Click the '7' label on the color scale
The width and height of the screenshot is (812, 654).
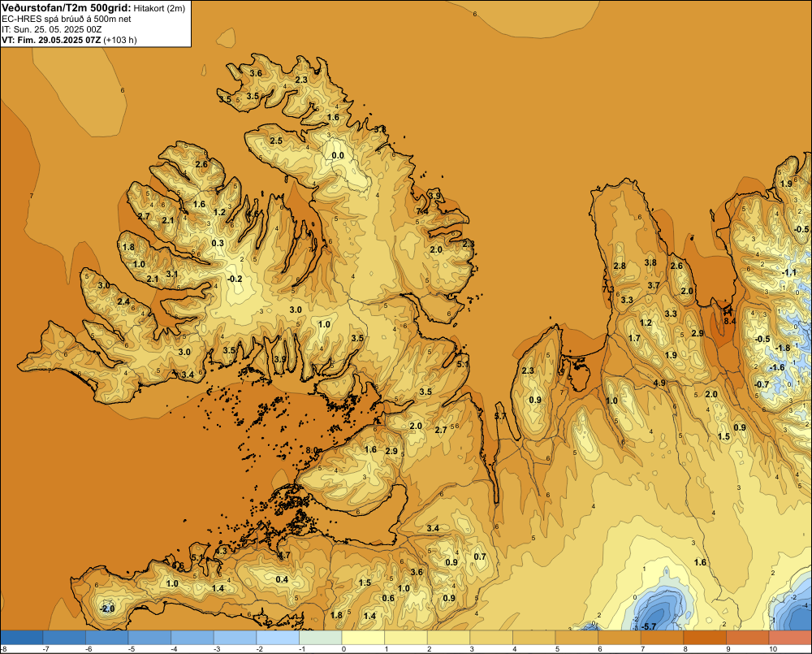pos(642,649)
